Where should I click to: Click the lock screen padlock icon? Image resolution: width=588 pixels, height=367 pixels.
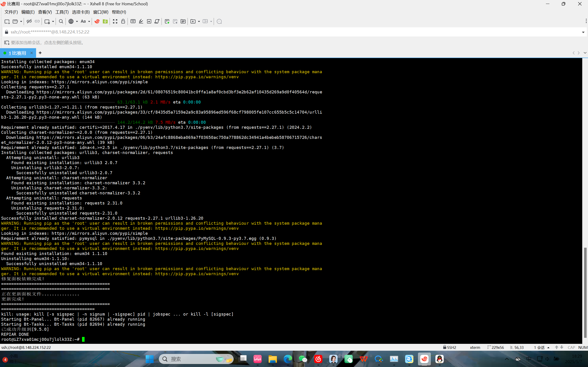(x=123, y=21)
